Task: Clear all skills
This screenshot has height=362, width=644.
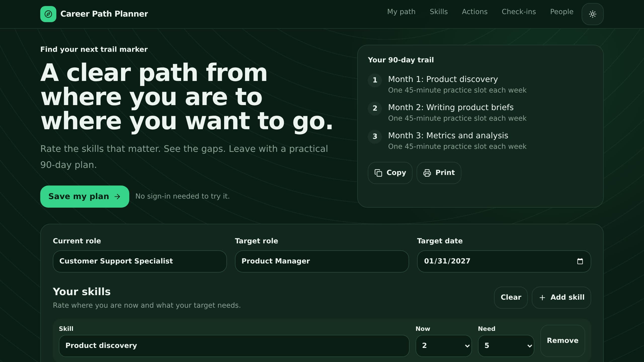Action: click(x=511, y=297)
